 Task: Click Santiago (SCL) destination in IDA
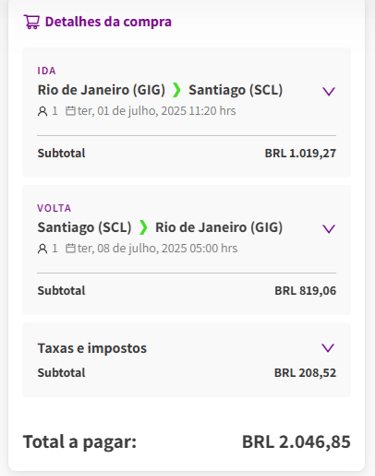[236, 90]
